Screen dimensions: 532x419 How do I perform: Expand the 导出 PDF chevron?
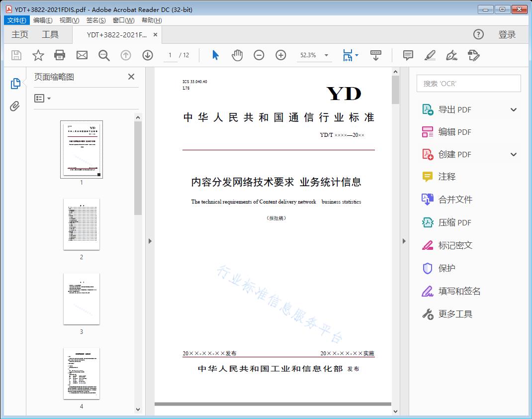513,109
